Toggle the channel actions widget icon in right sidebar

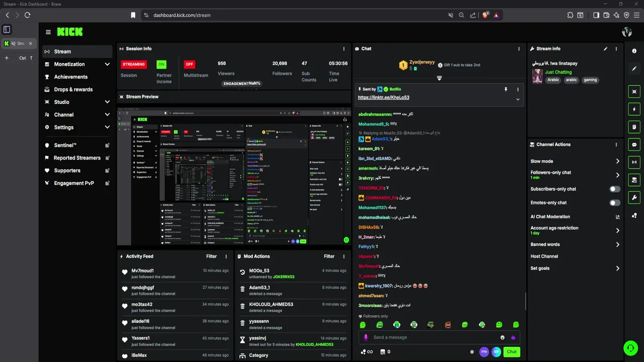pyautogui.click(x=634, y=180)
